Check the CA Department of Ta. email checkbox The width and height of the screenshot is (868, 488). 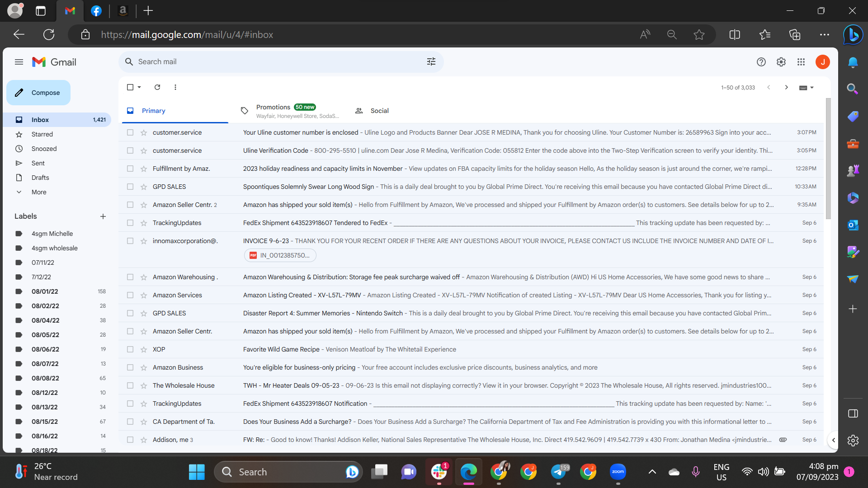pos(130,422)
